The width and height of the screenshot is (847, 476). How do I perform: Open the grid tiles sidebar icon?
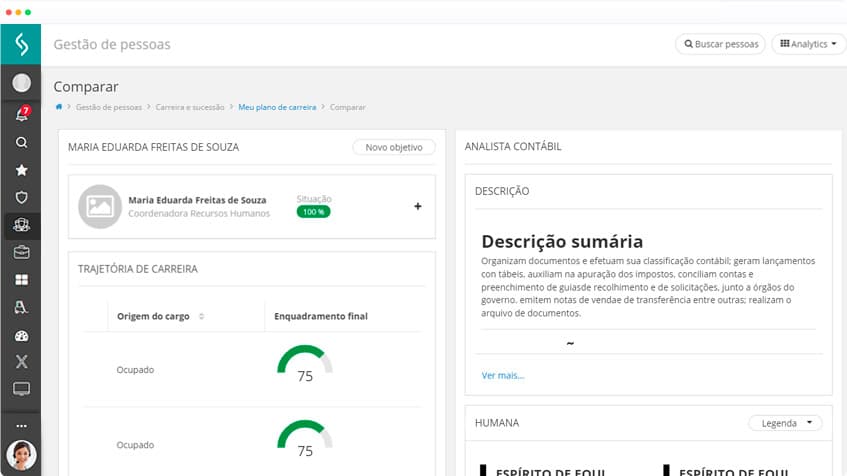click(x=21, y=280)
